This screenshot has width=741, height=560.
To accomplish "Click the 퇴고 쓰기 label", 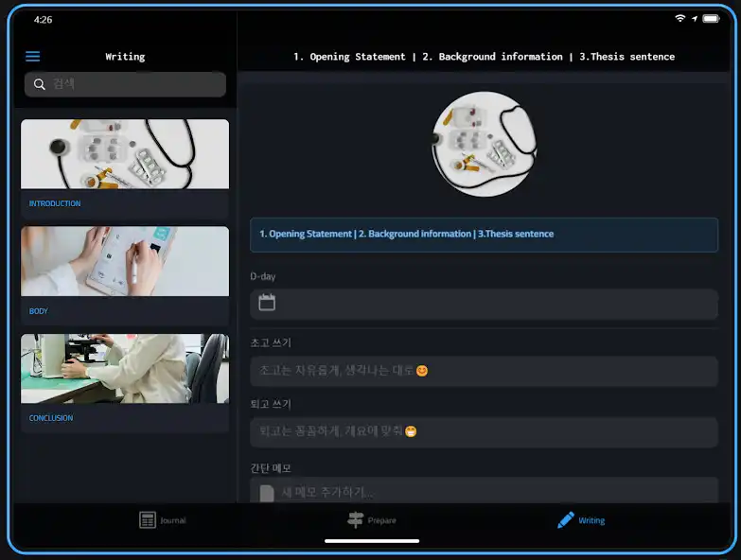I will coord(271,404).
